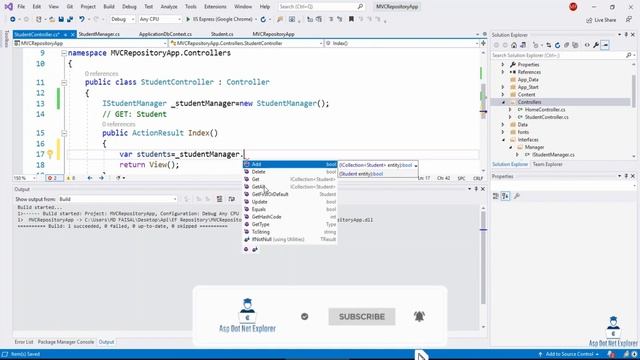Toggle the bookmark toolbar icon

point(351,19)
